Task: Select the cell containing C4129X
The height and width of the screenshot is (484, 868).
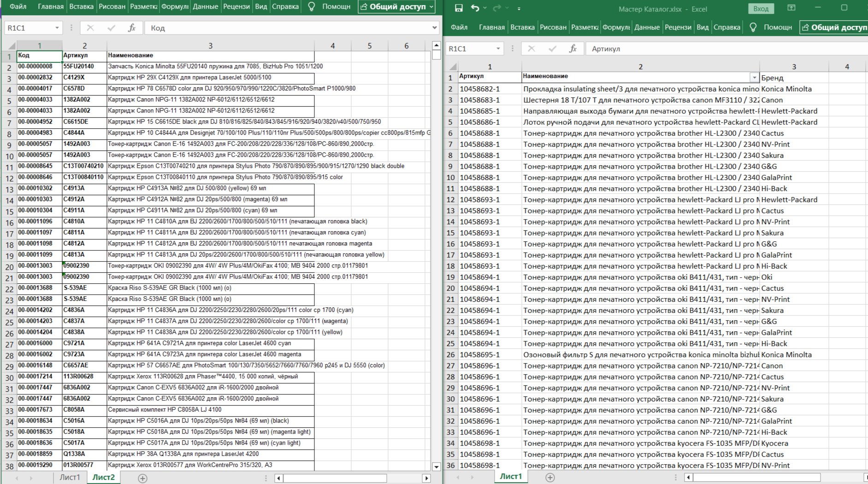Action: (x=84, y=78)
